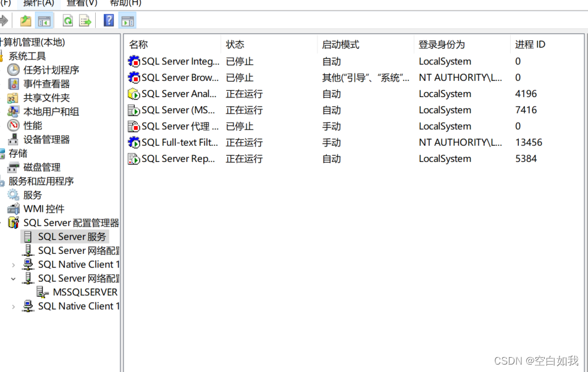Select the SQL Server 服务 tree item
The height and width of the screenshot is (372, 588).
click(x=72, y=237)
